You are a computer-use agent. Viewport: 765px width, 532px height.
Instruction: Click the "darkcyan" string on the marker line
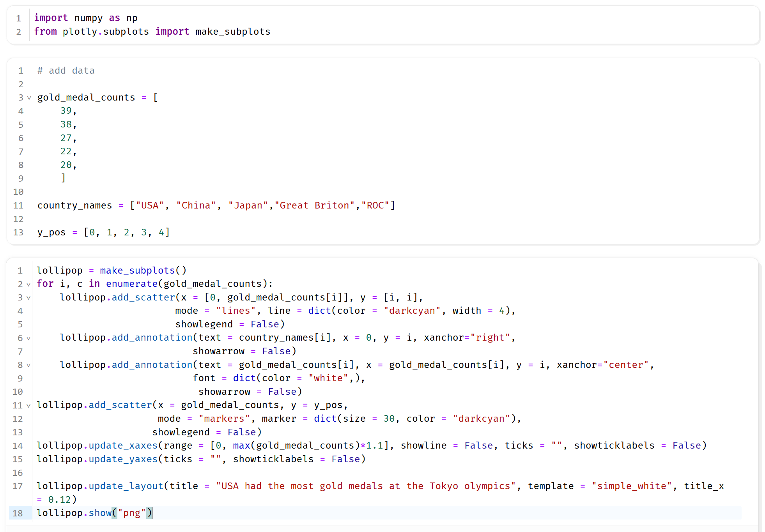(x=481, y=419)
